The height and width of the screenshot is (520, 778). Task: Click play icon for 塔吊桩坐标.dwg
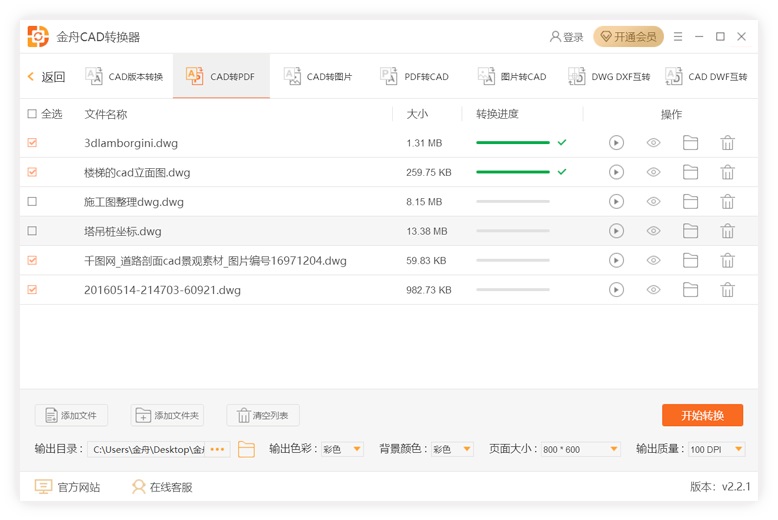coord(616,231)
